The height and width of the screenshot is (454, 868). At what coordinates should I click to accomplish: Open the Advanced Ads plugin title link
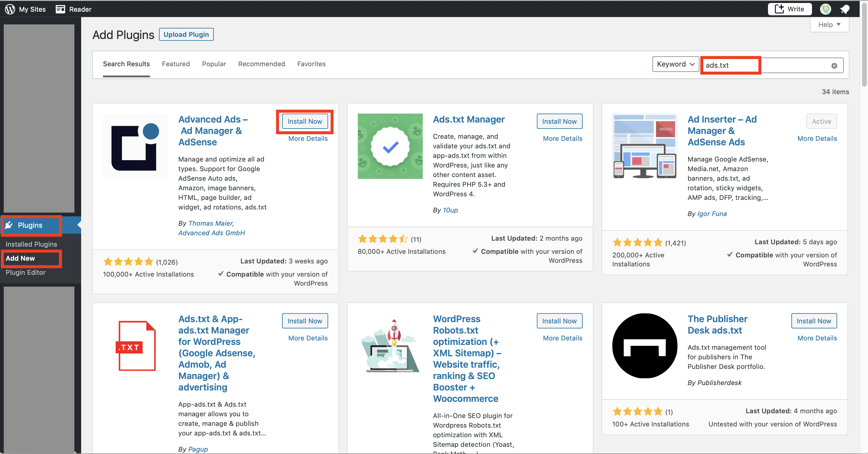[213, 131]
